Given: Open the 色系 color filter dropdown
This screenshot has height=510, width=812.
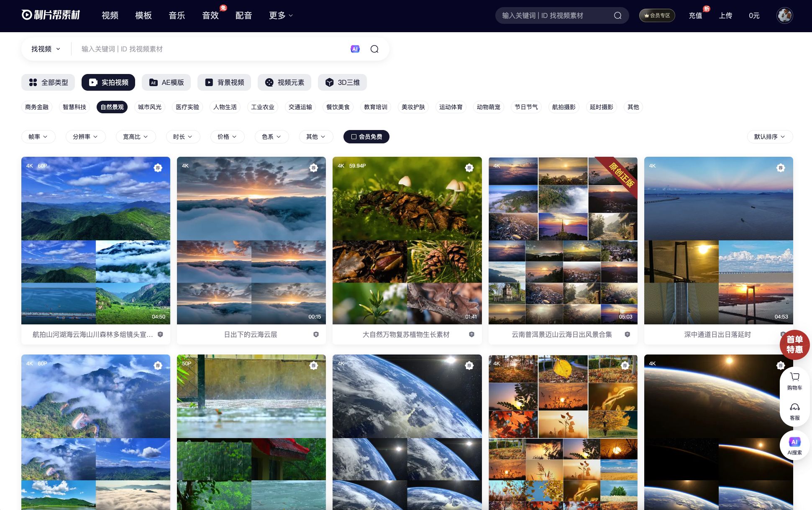Looking at the screenshot, I should pyautogui.click(x=271, y=137).
